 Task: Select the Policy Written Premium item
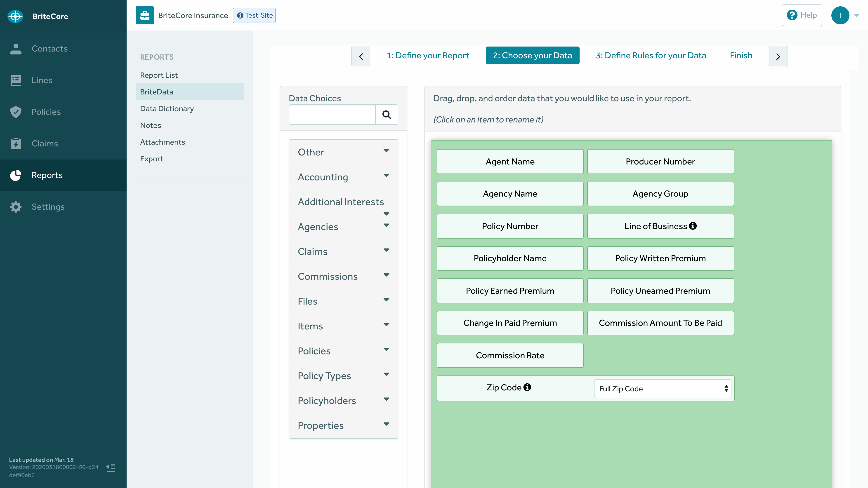tap(660, 258)
